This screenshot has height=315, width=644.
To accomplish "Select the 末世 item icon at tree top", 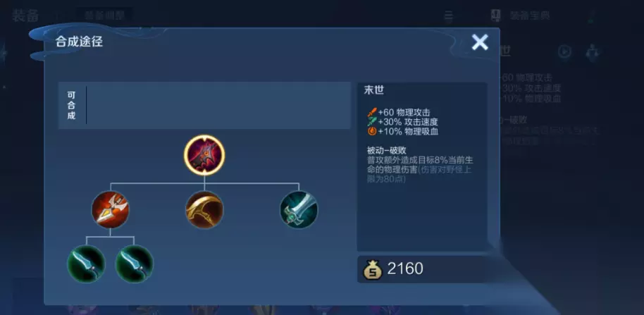I will (x=204, y=155).
